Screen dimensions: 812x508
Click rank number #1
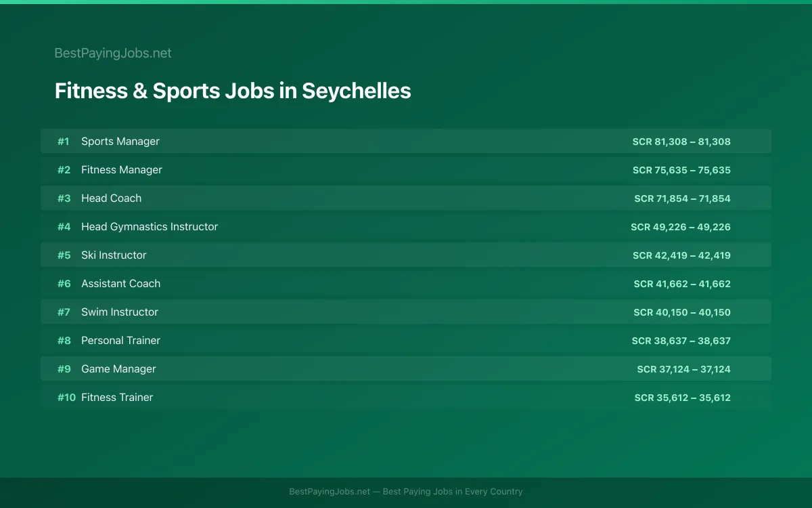64,142
